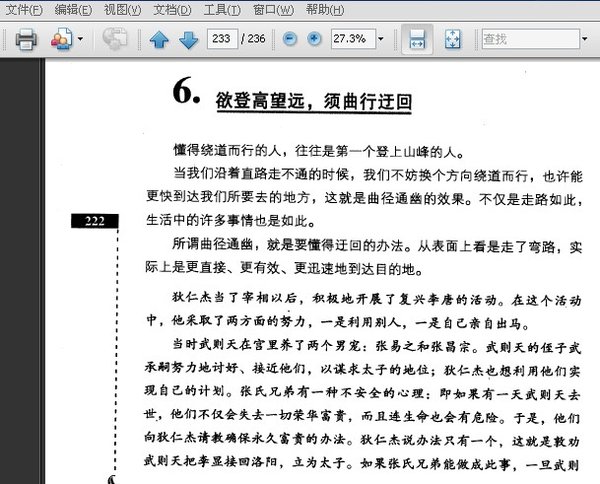The width and height of the screenshot is (600, 484).
Task: Open the 编辑(E) menu
Action: (x=73, y=10)
